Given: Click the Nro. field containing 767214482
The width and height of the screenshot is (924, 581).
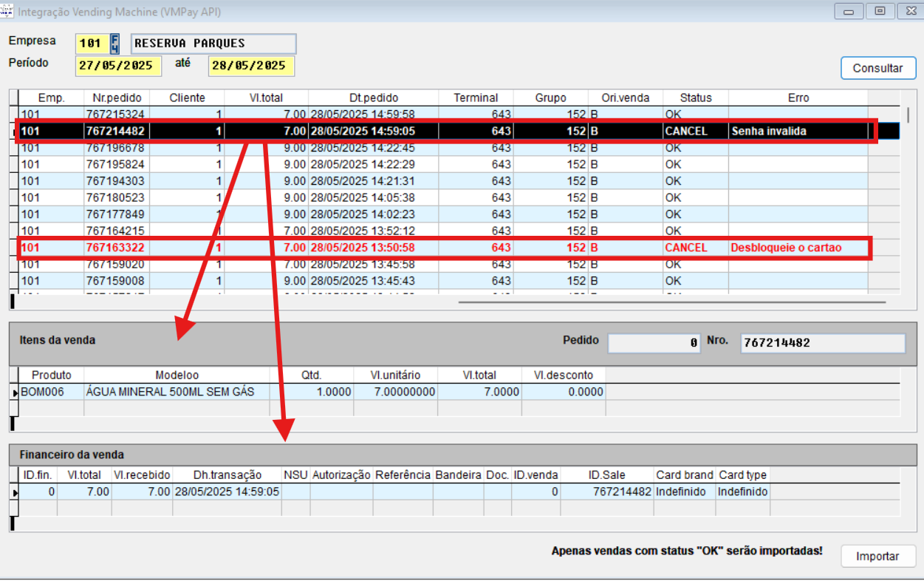Looking at the screenshot, I should 822,343.
